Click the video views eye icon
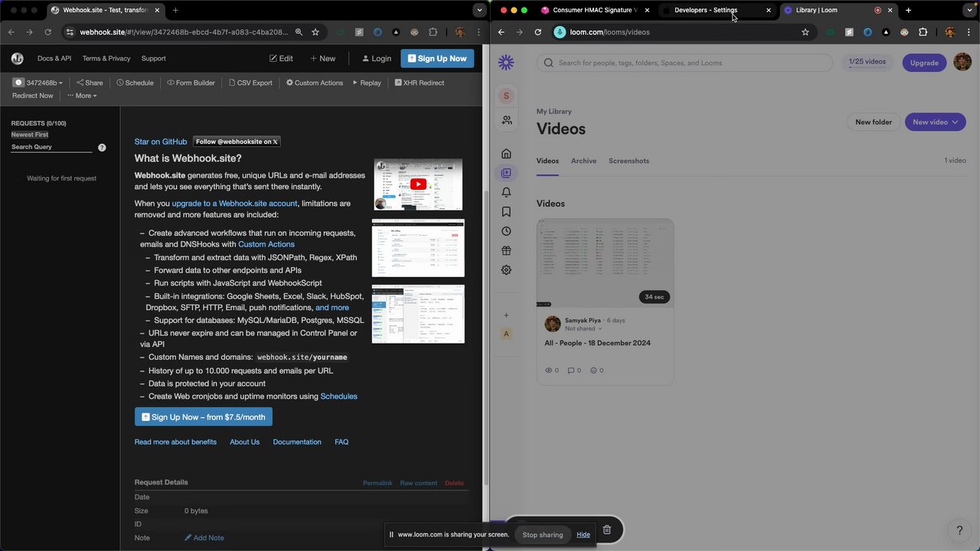 [x=548, y=370]
